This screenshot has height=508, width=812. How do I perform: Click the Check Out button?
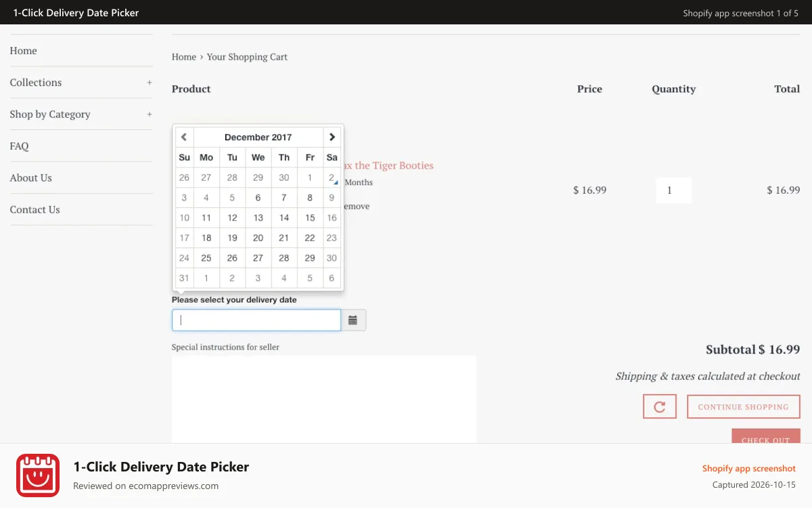pyautogui.click(x=766, y=436)
